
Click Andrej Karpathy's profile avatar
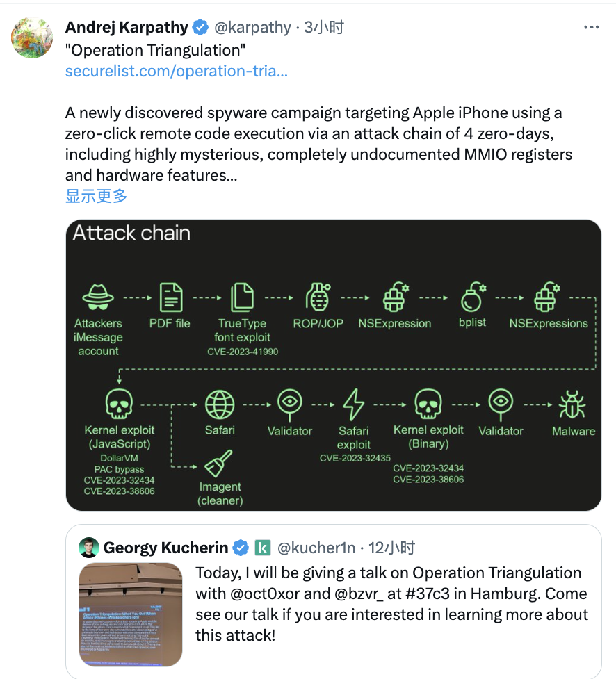click(x=32, y=38)
